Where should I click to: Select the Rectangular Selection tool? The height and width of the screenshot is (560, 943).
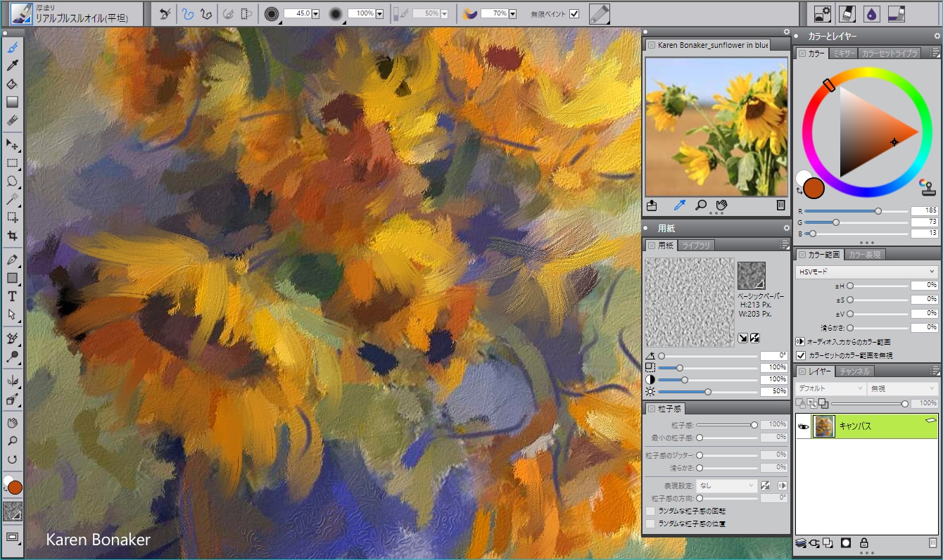click(x=12, y=163)
